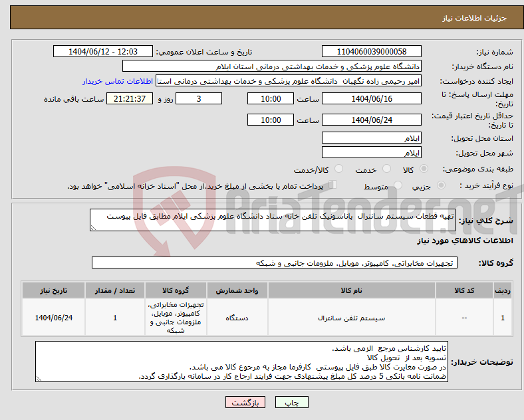Click the جزئیات اطلاعات نیاز page title
Screen dimensions: 524x420
(x=474, y=18)
